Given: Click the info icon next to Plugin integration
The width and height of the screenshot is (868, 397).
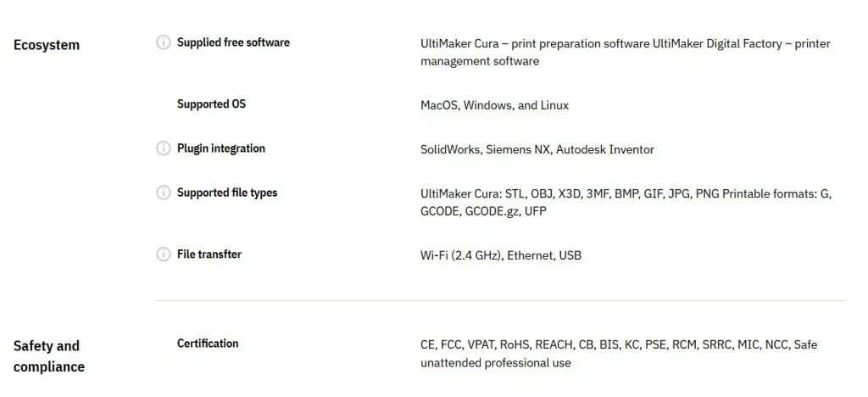Looking at the screenshot, I should (164, 148).
